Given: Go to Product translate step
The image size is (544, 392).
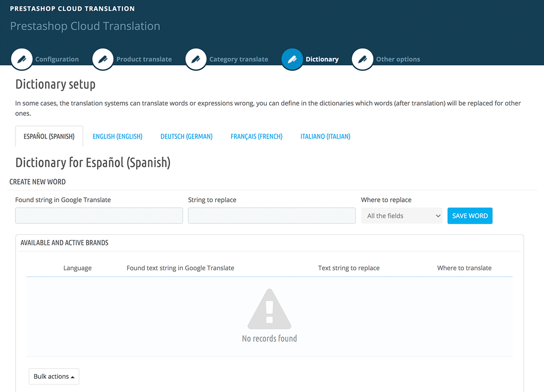Looking at the screenshot, I should coord(144,59).
